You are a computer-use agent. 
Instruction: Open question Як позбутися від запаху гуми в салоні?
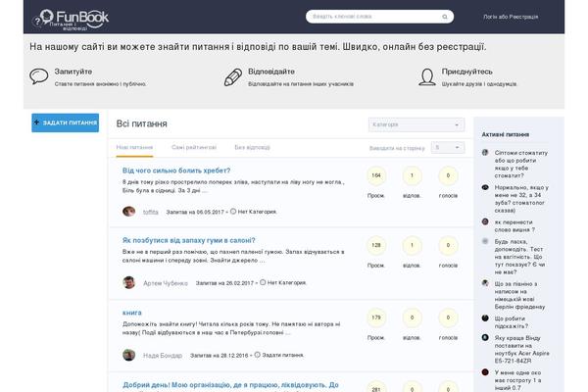click(x=188, y=240)
